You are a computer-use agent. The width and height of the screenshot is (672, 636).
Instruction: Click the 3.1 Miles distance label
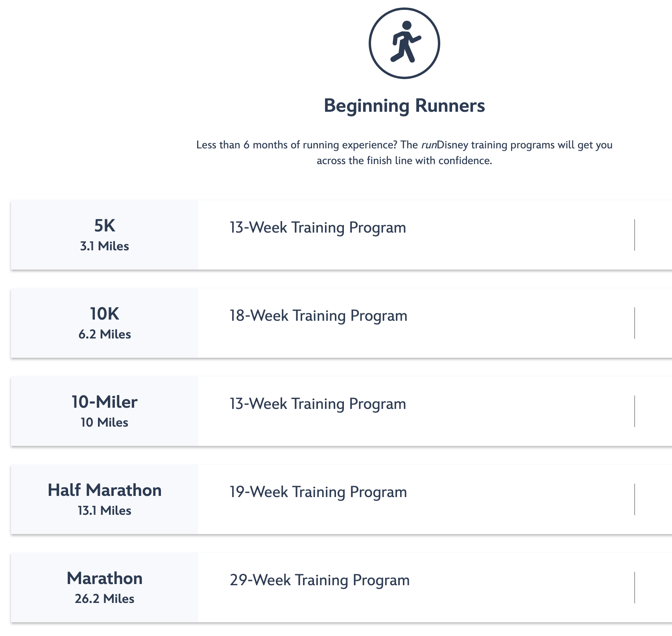105,246
